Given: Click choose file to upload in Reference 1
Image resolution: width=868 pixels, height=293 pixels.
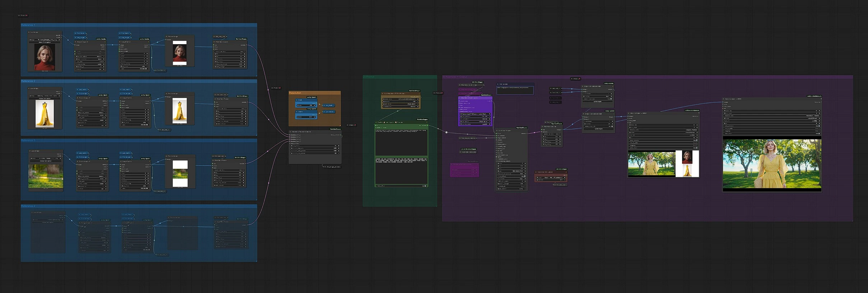Looking at the screenshot, I should (45, 42).
